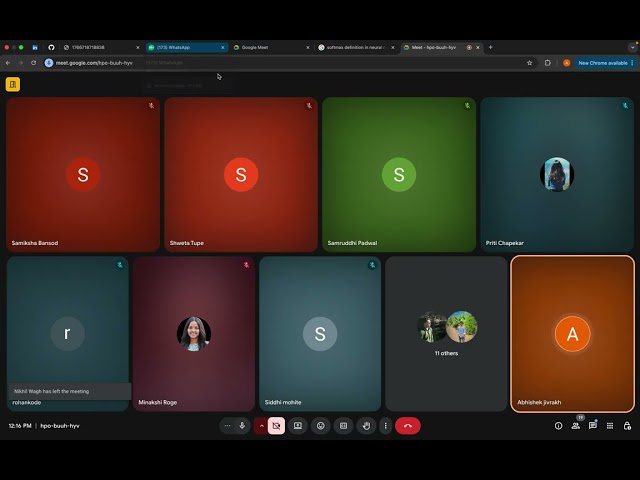Open the meeting details info panel
The height and width of the screenshot is (480, 640).
pyautogui.click(x=558, y=426)
